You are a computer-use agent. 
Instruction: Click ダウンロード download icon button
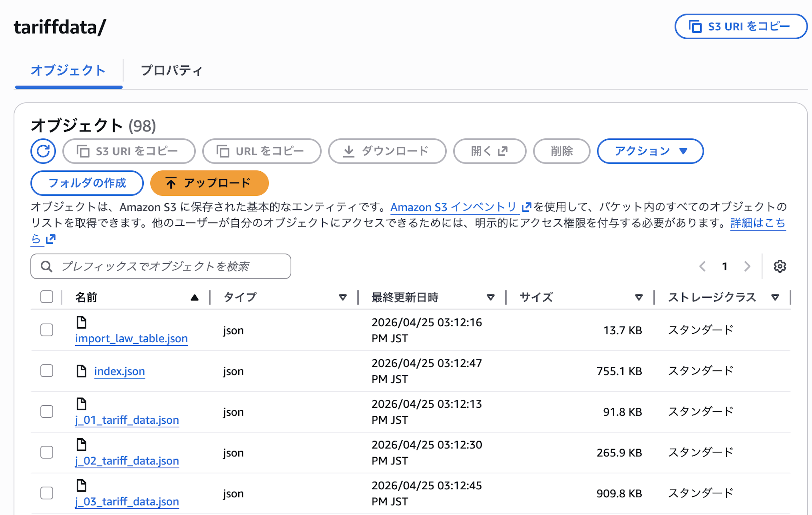pos(387,151)
